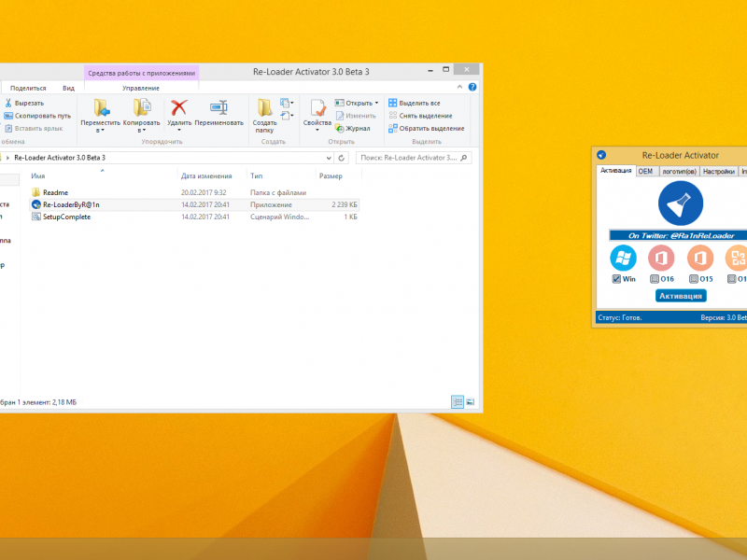Open the View (Вид) ribbon tab
Screen dimensions: 747x560
(68, 88)
